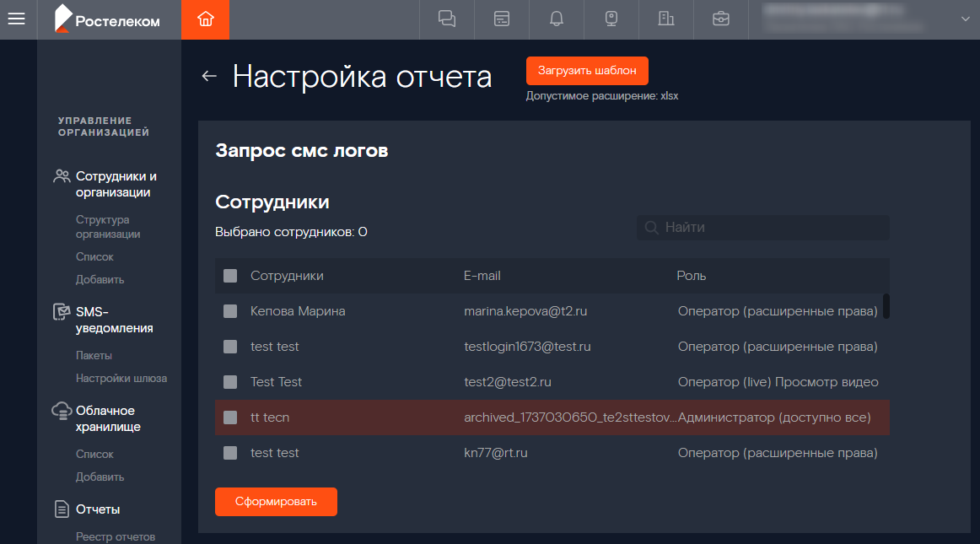980x544 pixels.
Task: Open the buildings organization icon
Action: (666, 19)
